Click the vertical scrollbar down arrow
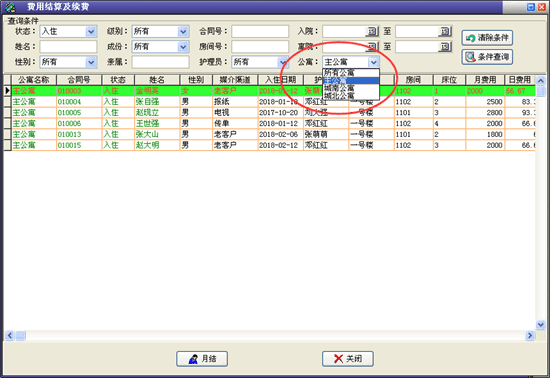 click(541, 325)
